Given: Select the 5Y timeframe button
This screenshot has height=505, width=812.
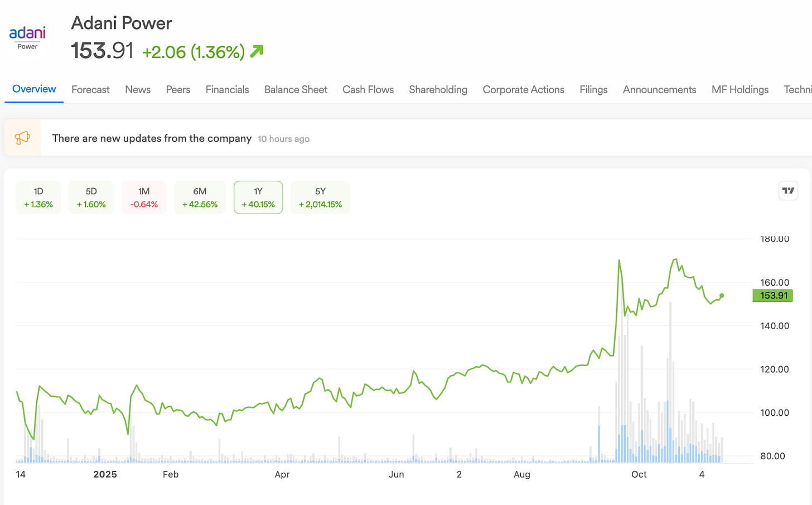Looking at the screenshot, I should [x=320, y=198].
